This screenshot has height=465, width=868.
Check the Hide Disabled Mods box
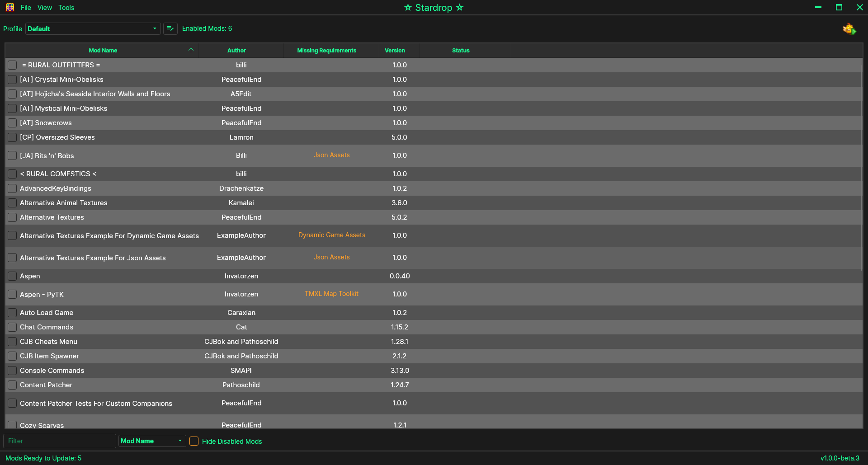(194, 441)
